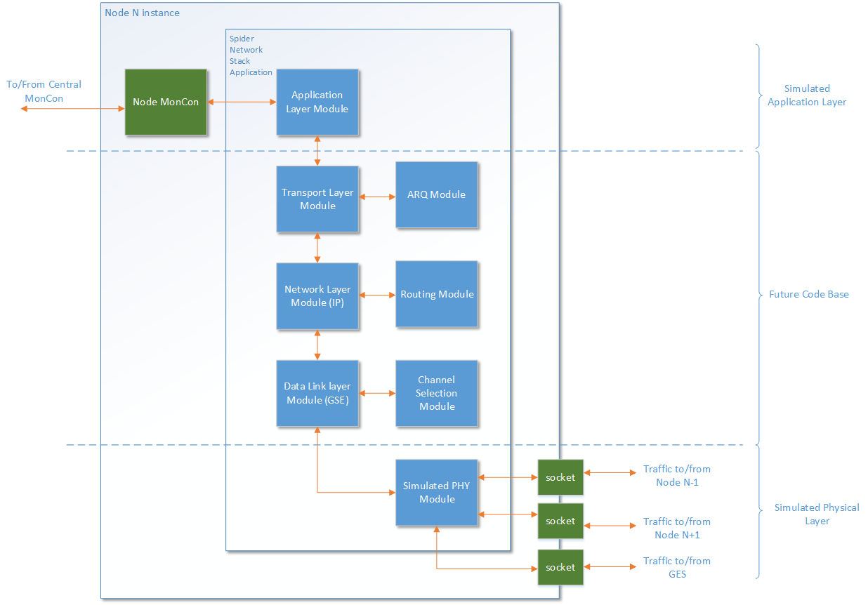Click the Simulated PHY Module block
The image size is (868, 605).
coord(436,493)
